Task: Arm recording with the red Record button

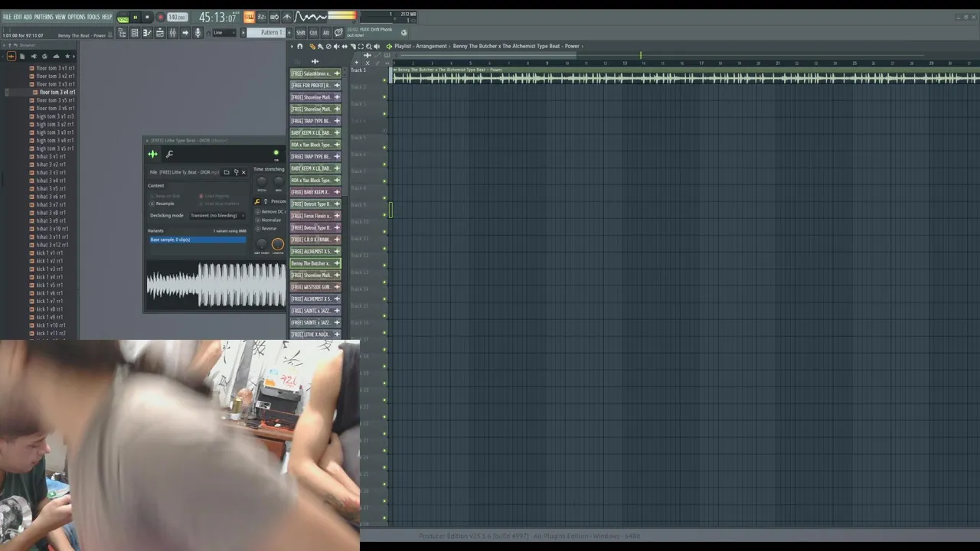Action: coord(160,17)
